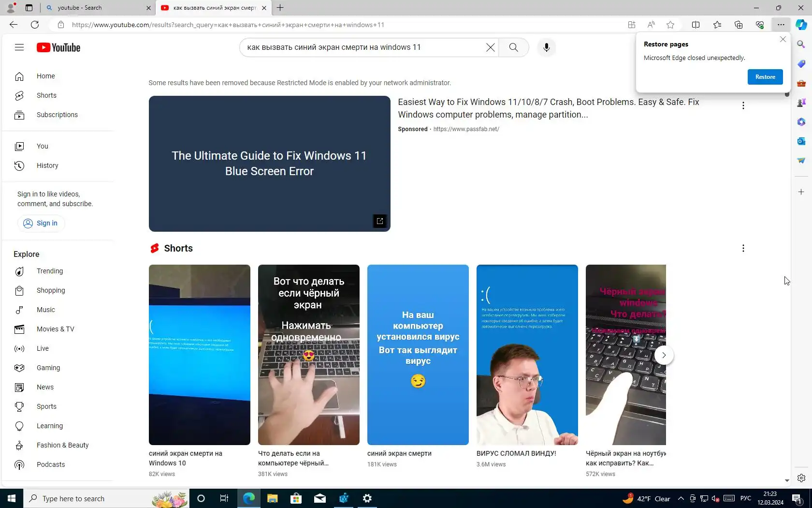Screen dimensions: 812x508
Task: Open Microsoft Store from the taskbar
Action: tap(296, 498)
